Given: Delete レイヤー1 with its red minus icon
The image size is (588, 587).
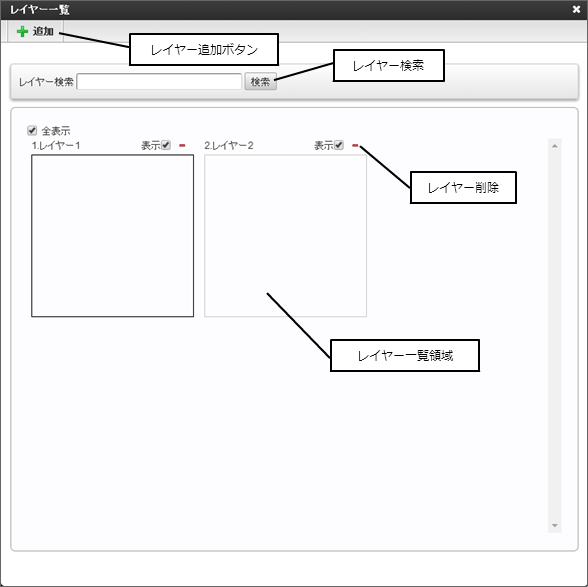Looking at the screenshot, I should tap(182, 145).
